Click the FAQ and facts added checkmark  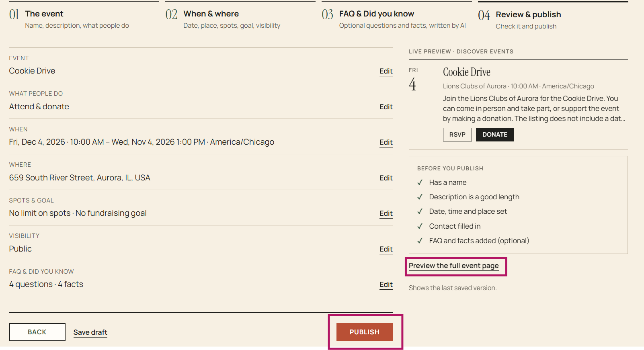420,241
